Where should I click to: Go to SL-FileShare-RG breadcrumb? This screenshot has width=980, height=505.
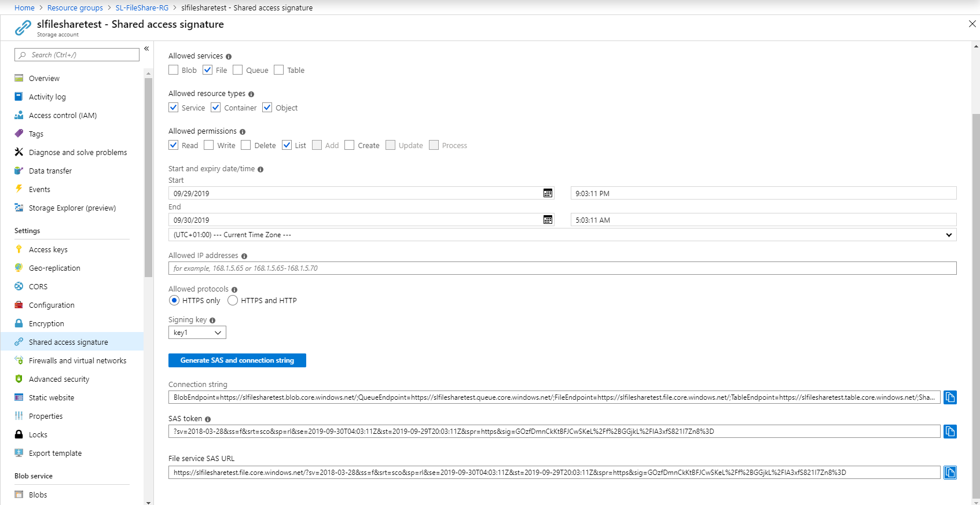(x=142, y=8)
